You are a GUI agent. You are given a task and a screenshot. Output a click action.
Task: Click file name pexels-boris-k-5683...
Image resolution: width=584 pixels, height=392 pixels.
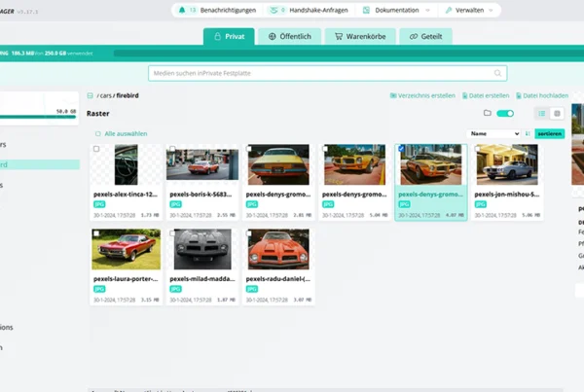tap(201, 195)
